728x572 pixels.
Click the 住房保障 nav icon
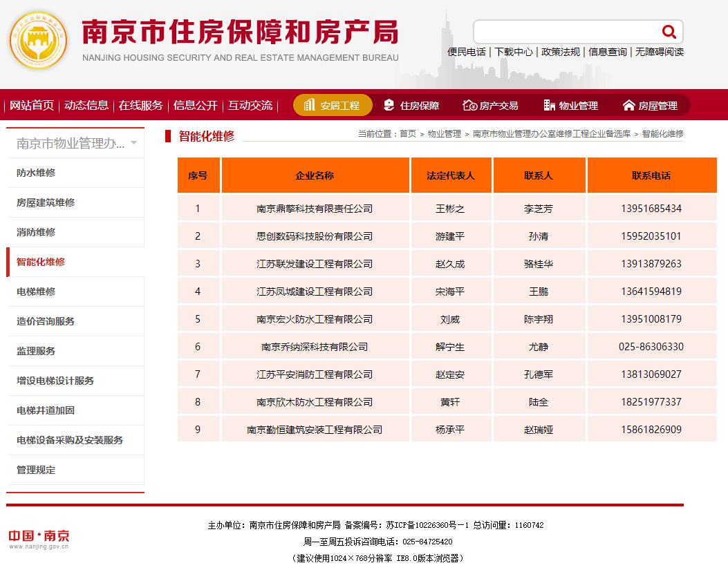pos(389,105)
